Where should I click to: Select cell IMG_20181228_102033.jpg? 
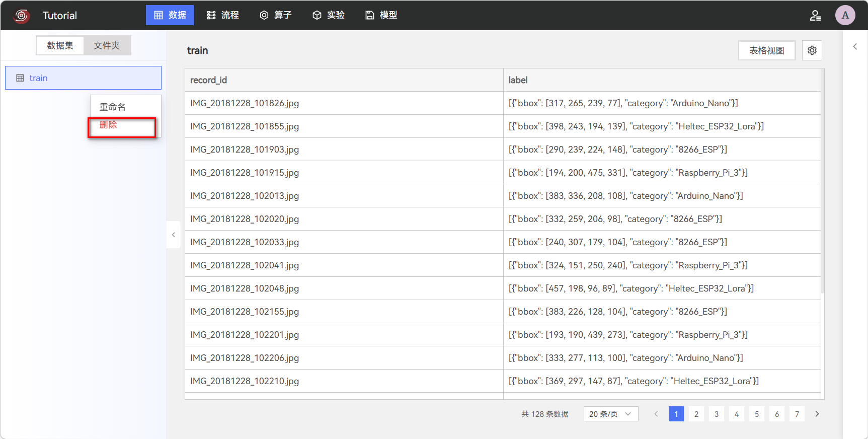pos(344,242)
